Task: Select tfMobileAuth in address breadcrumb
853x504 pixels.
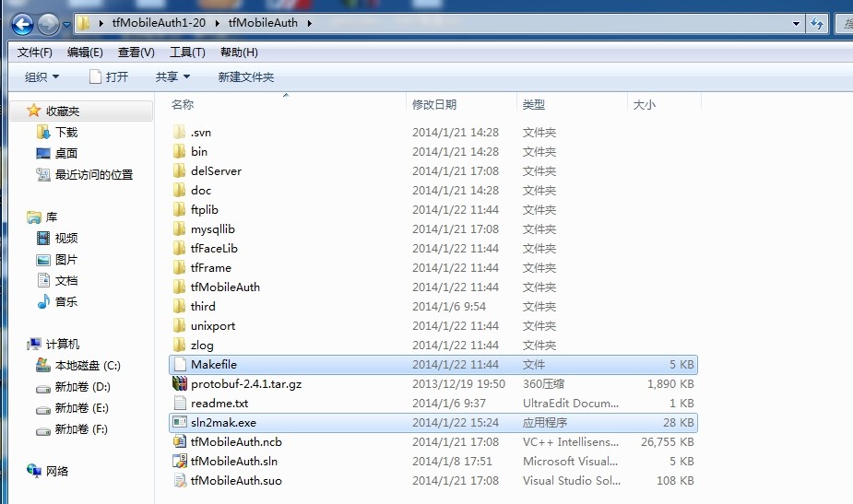Action: point(263,23)
